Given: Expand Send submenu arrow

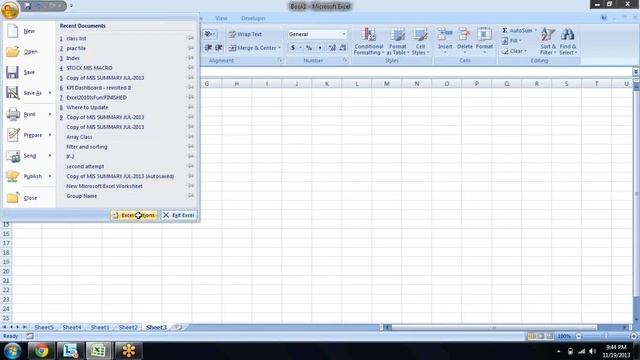Looking at the screenshot, I should (50, 156).
